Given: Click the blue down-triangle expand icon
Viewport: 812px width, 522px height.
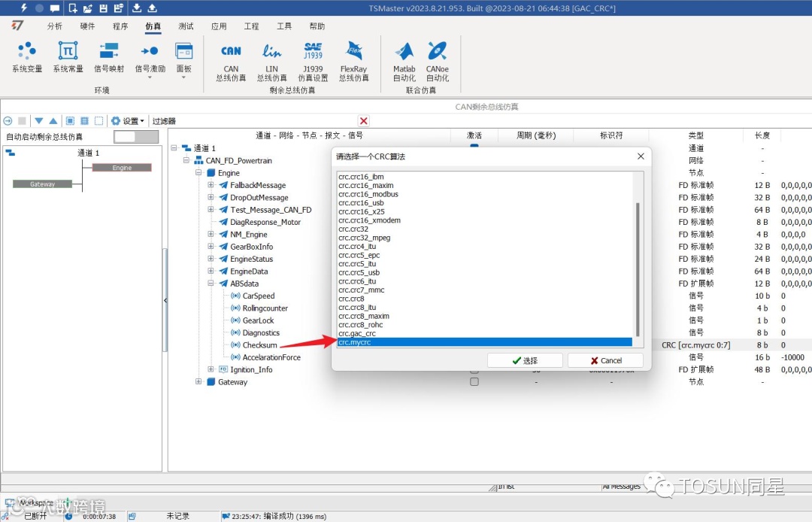Looking at the screenshot, I should (39, 120).
